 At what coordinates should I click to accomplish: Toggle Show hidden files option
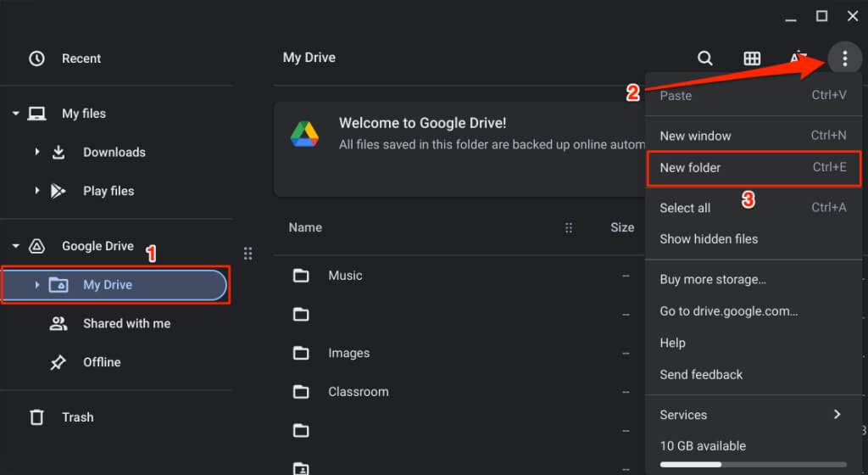point(709,239)
